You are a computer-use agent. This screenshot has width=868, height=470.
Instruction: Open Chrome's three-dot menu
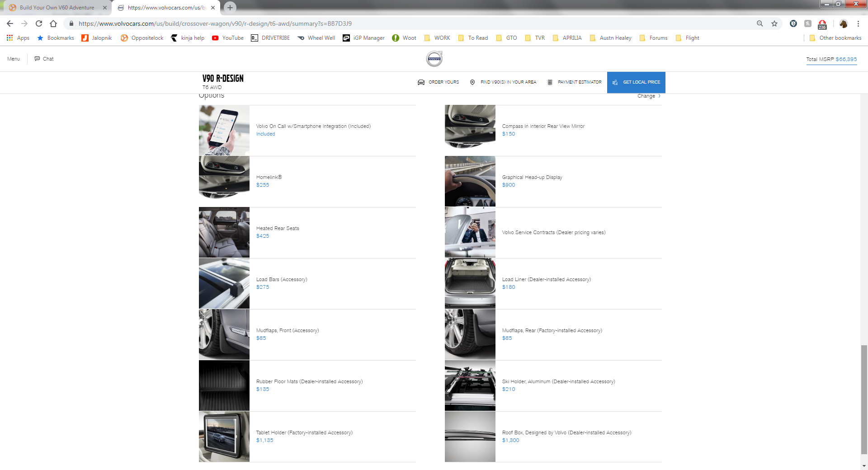pyautogui.click(x=858, y=23)
